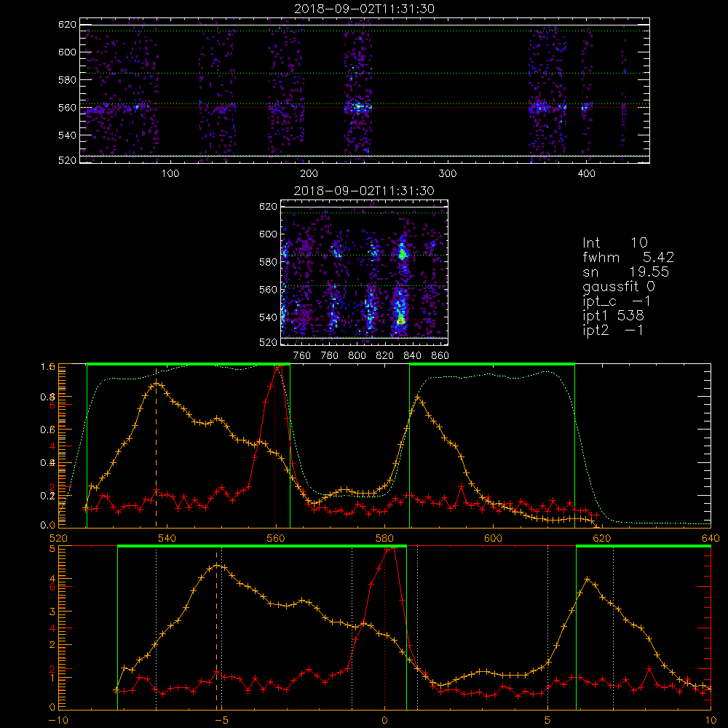The width and height of the screenshot is (728, 728).
Task: Click the -5 x-axis label of the bottom plot
Action: pyautogui.click(x=221, y=721)
